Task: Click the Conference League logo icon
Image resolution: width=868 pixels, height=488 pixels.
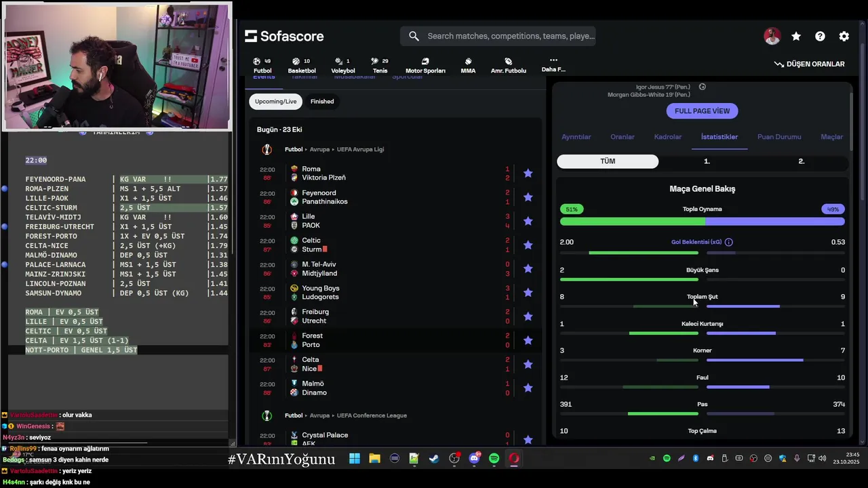Action: 267,415
